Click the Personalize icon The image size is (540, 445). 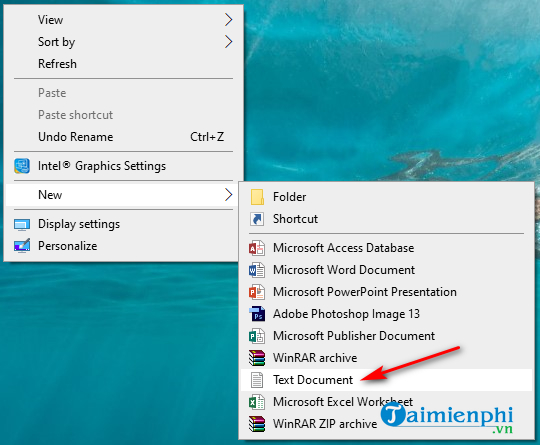click(x=22, y=246)
